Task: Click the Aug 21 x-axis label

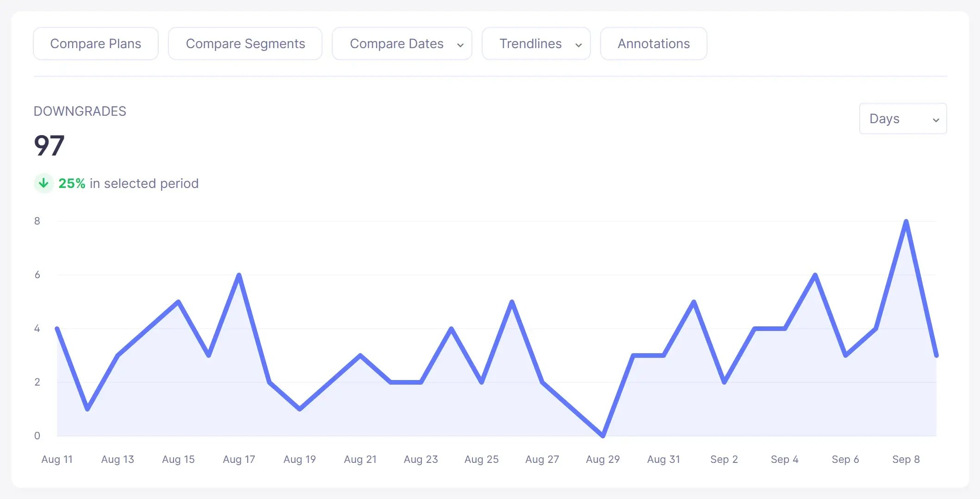Action: coord(360,459)
